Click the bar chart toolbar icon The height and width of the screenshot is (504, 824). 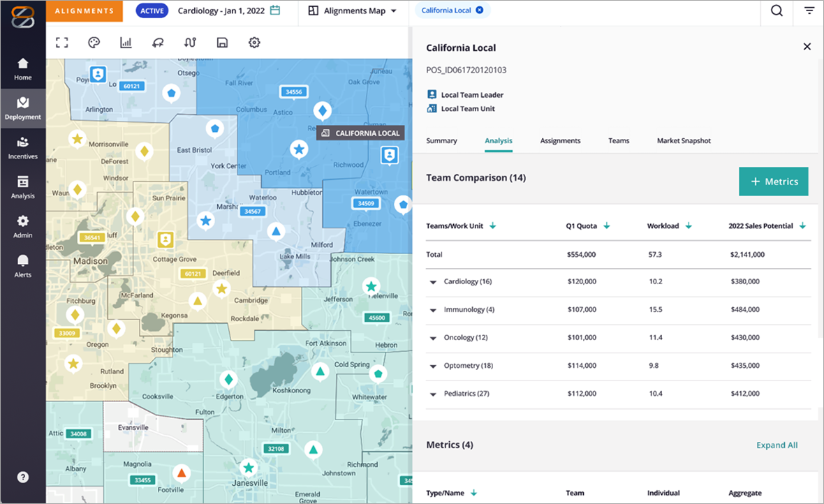click(x=126, y=43)
